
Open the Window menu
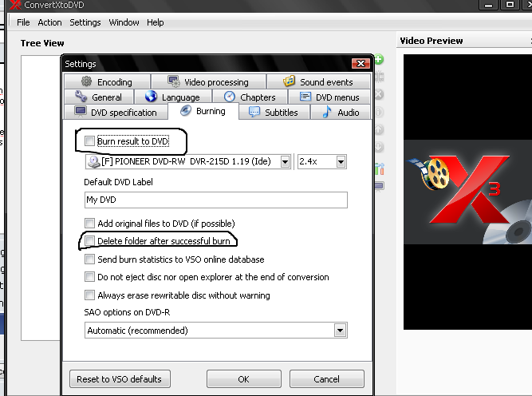pos(124,22)
